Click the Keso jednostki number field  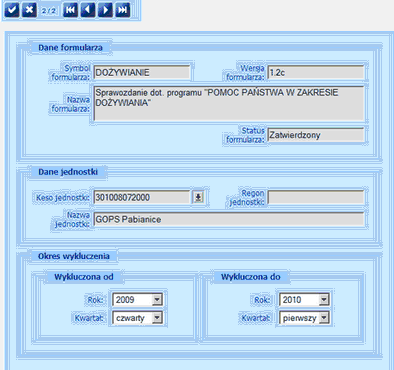coord(142,197)
